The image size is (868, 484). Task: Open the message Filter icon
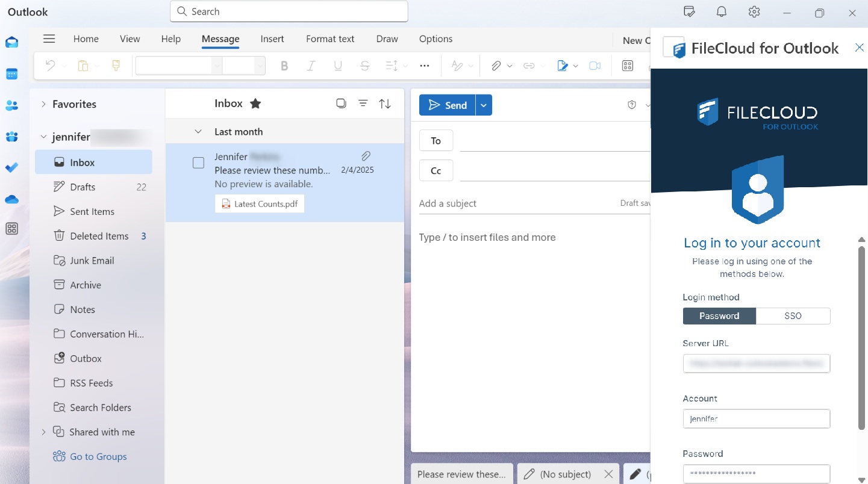363,104
